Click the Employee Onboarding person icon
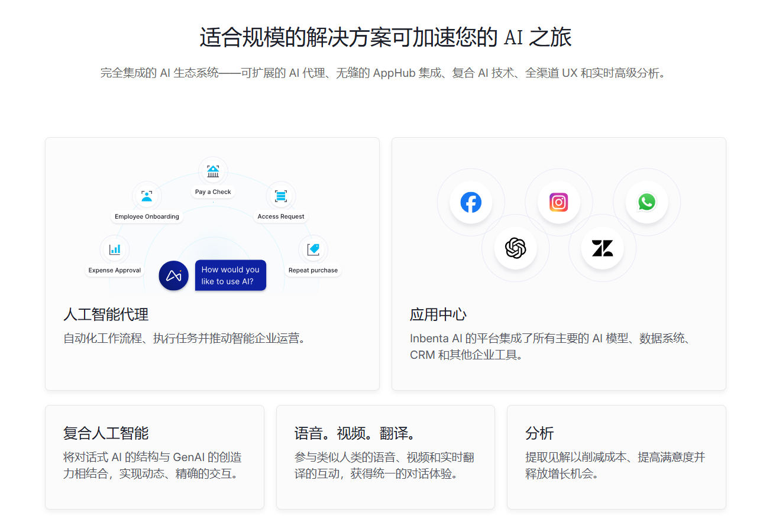This screenshot has width=763, height=532. click(x=147, y=196)
